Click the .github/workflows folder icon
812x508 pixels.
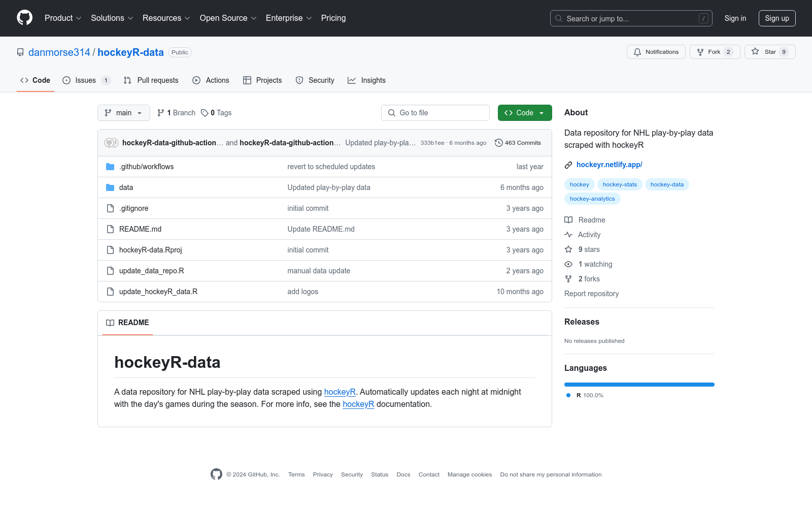(110, 167)
